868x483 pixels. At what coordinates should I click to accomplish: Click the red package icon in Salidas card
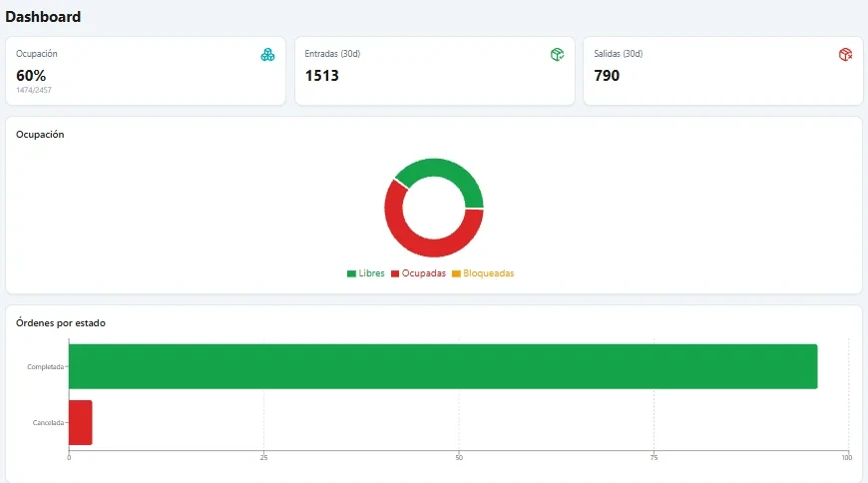(x=845, y=54)
